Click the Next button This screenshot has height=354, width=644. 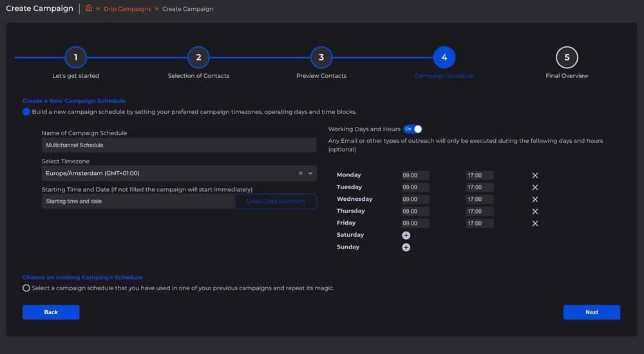pyautogui.click(x=591, y=312)
